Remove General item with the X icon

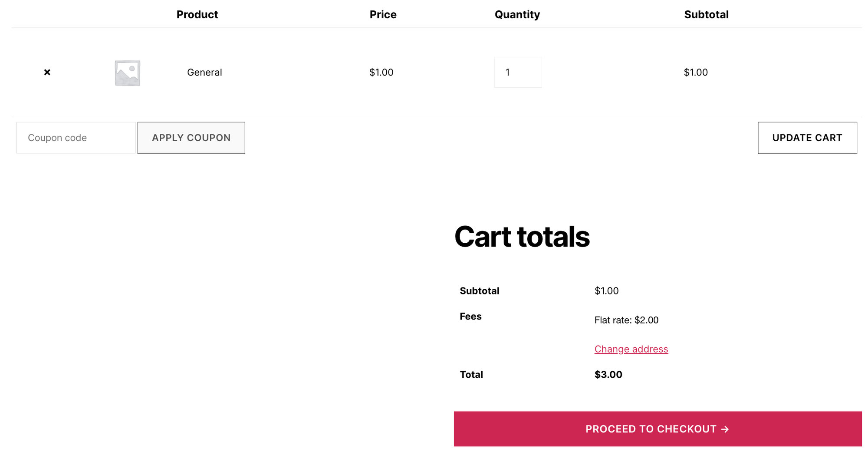pos(47,72)
